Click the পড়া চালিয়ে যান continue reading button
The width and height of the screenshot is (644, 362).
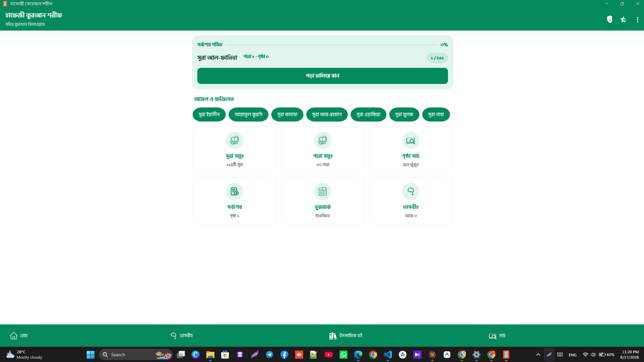322,76
